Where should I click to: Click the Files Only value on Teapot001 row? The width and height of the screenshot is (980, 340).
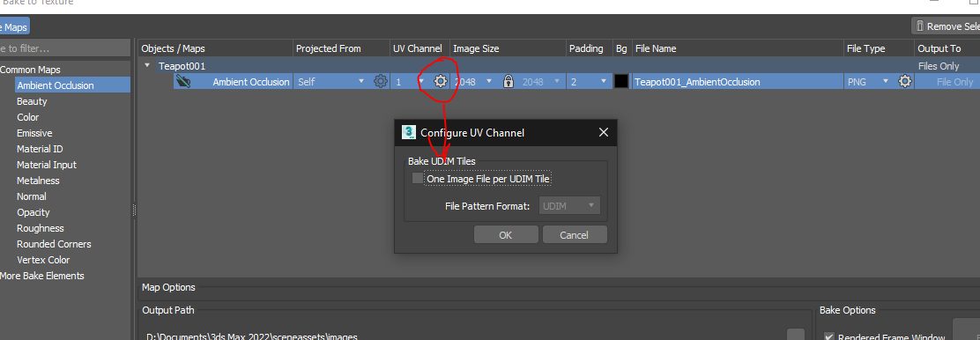pyautogui.click(x=938, y=66)
